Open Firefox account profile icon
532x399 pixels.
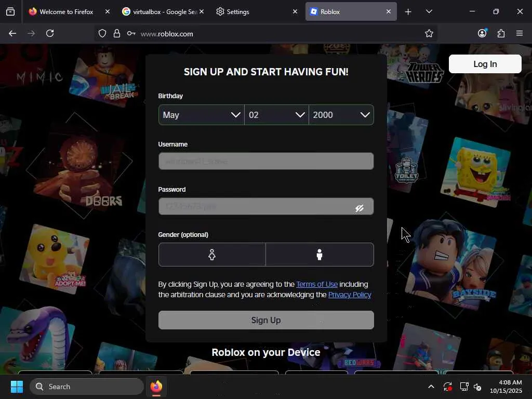[482, 33]
